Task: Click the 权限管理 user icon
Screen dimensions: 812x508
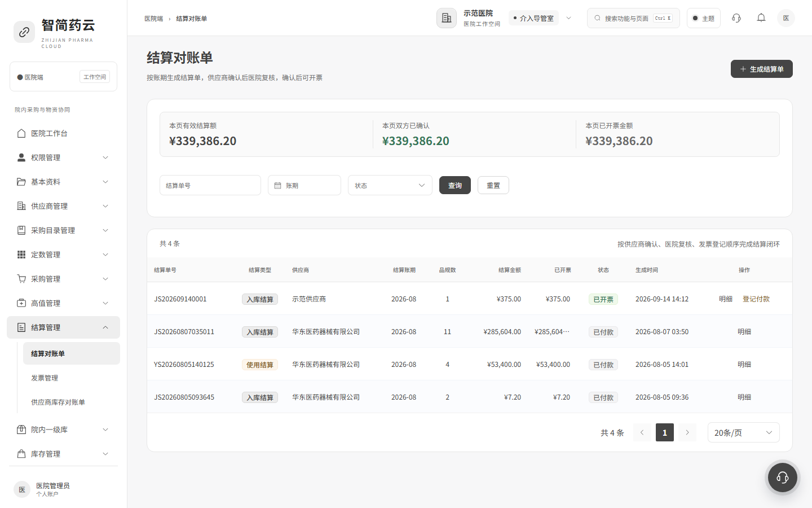Action: 21,157
